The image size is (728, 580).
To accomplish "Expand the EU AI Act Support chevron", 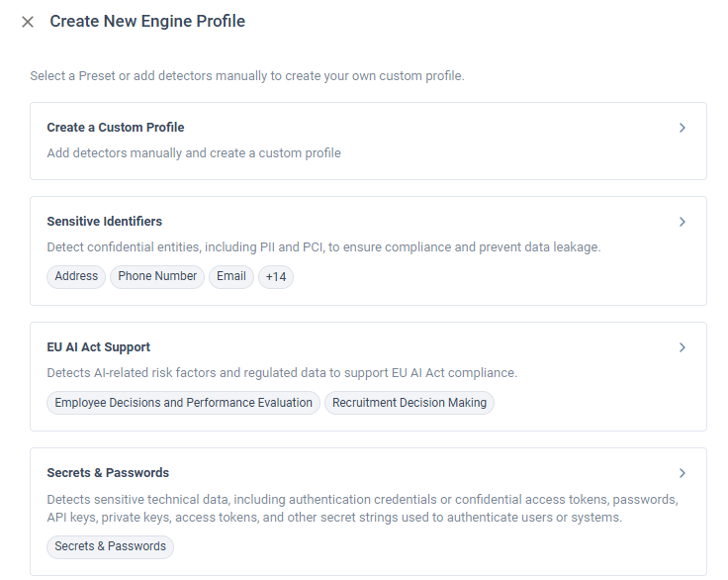I will 682,347.
